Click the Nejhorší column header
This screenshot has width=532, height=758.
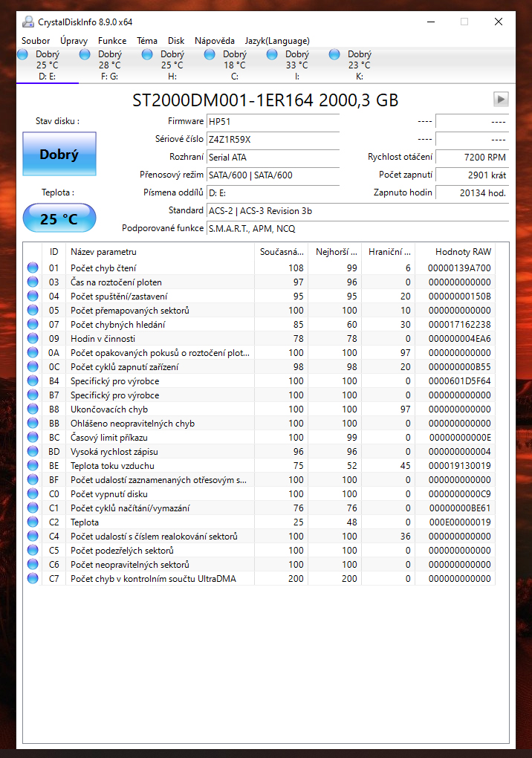point(335,251)
